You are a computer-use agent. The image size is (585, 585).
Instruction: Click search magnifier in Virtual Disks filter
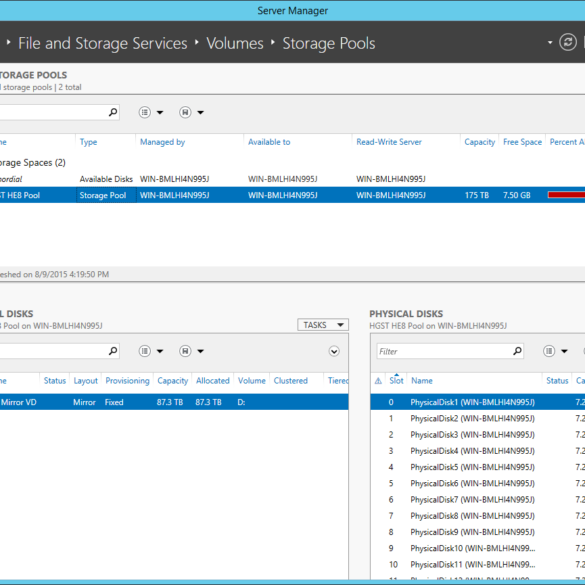click(x=113, y=351)
